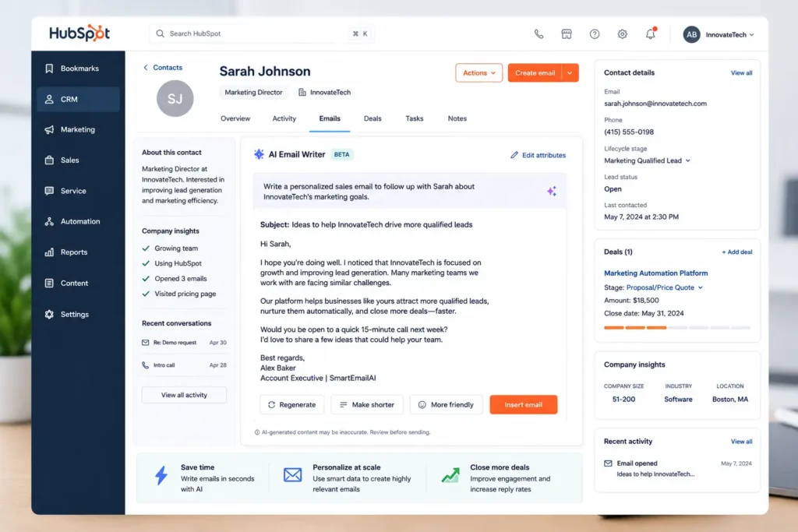Change the Proposal/Price Quote deal stage
The width and height of the screenshot is (798, 532).
(664, 287)
